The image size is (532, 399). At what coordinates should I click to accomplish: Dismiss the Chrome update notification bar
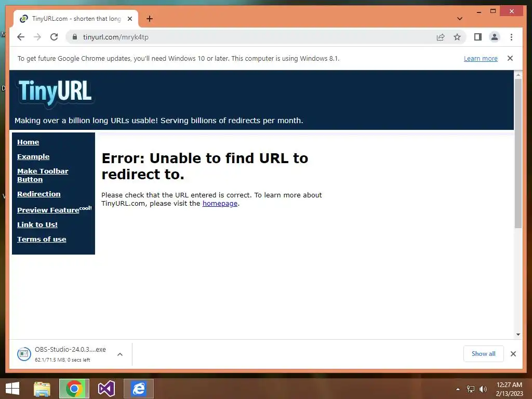point(510,58)
